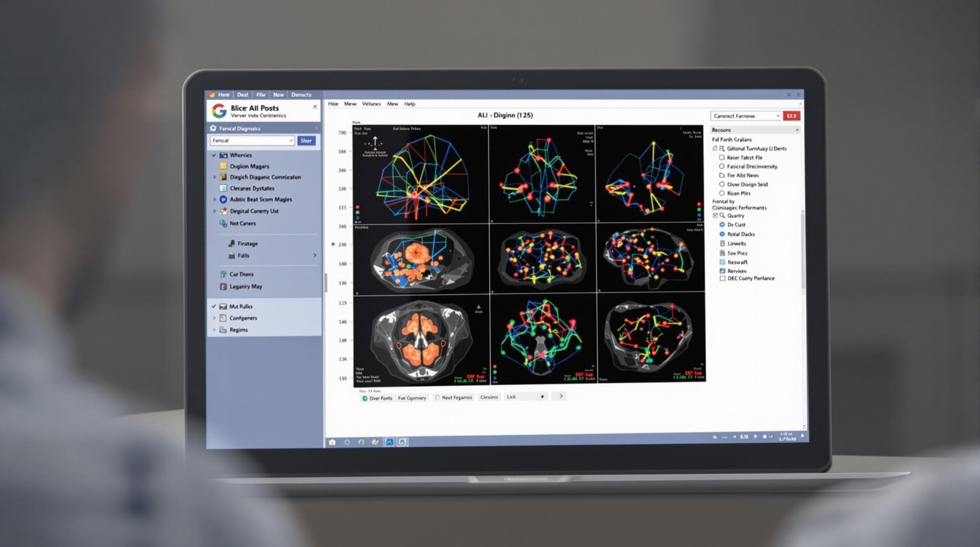The width and height of the screenshot is (980, 547).
Task: Switch to the Deot tab
Action: tap(243, 95)
